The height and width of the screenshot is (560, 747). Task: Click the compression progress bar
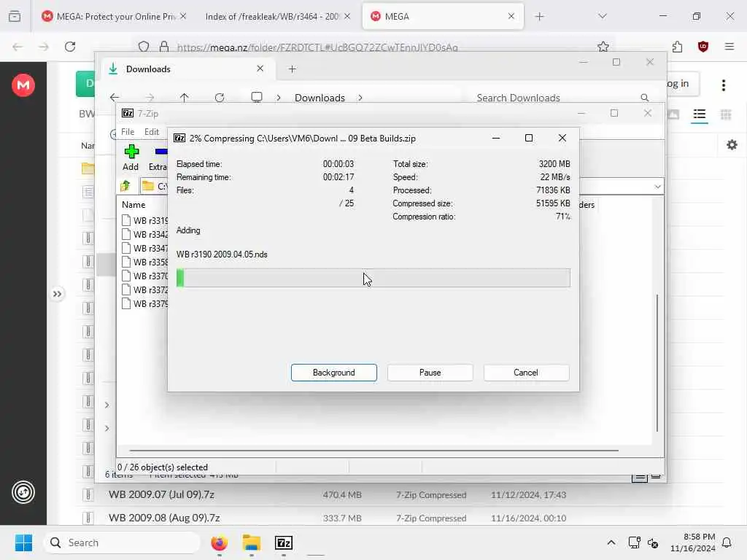tap(373, 278)
